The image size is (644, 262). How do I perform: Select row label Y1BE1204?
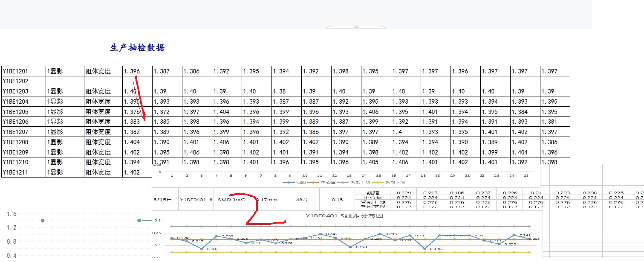pyautogui.click(x=15, y=102)
